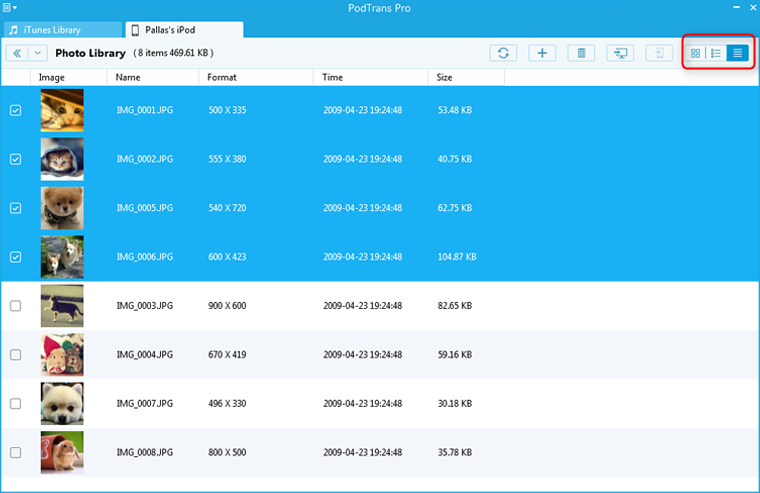Click the add (plus) photo button
The width and height of the screenshot is (760, 493).
point(542,53)
